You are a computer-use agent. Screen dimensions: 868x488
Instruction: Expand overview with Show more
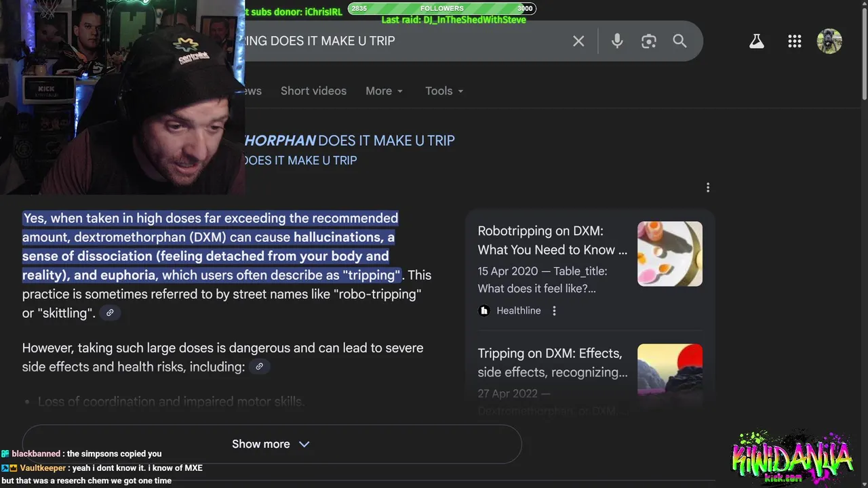(271, 444)
